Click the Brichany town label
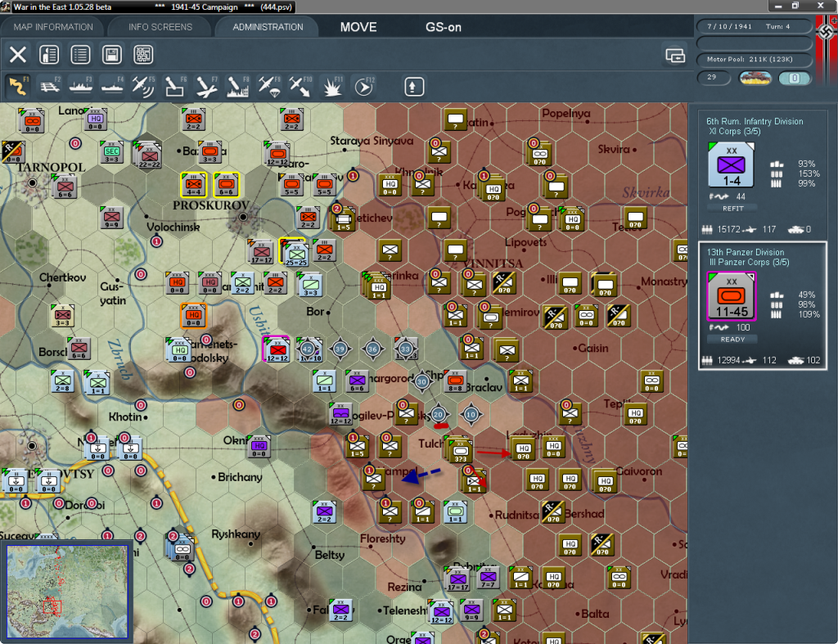838x644 pixels. pyautogui.click(x=240, y=477)
